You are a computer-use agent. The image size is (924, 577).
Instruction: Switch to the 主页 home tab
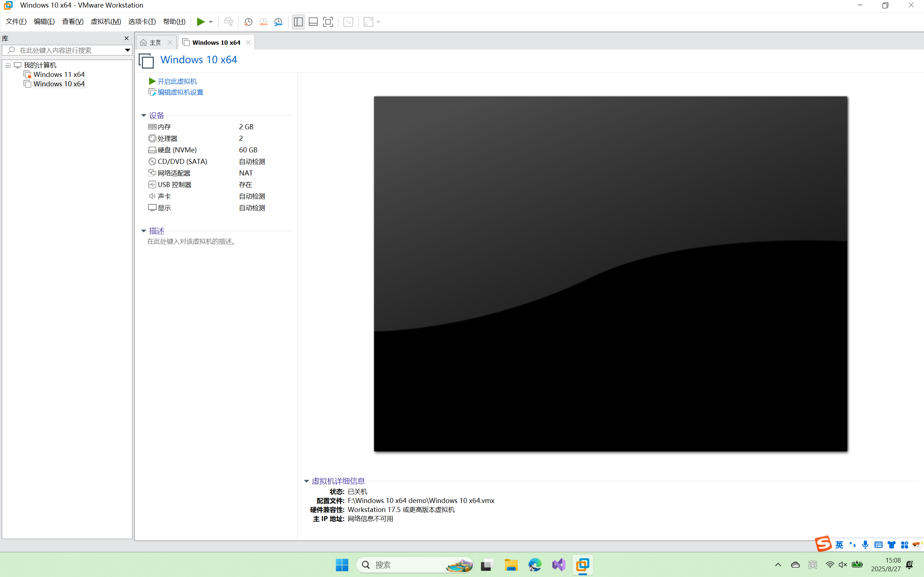tap(155, 42)
